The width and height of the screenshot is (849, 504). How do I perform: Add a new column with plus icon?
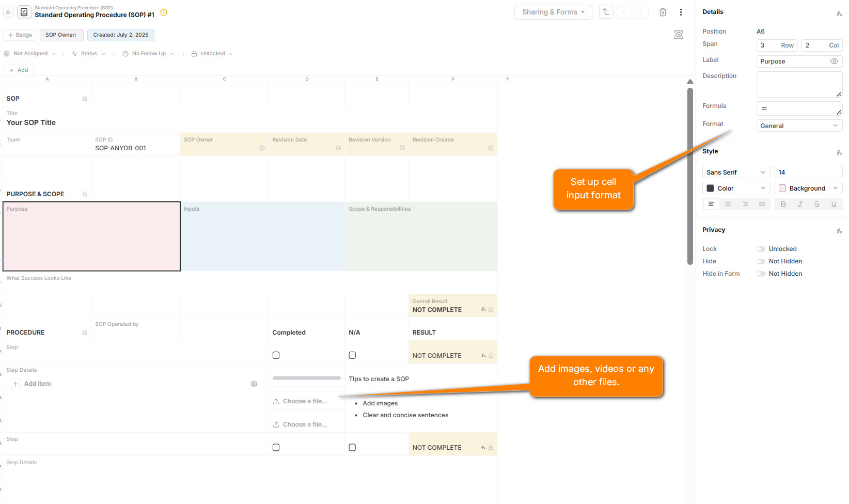click(507, 78)
